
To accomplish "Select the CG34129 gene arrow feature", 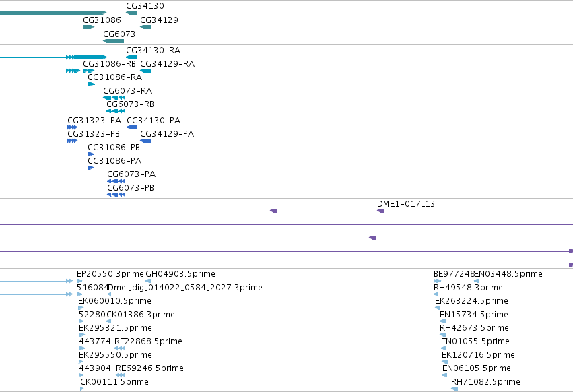I will [146, 27].
